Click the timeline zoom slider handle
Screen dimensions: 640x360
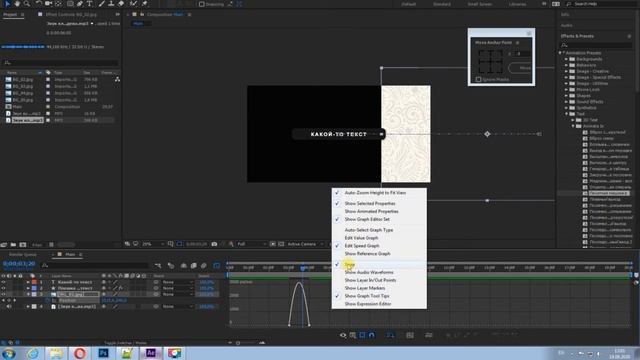pos(238,343)
